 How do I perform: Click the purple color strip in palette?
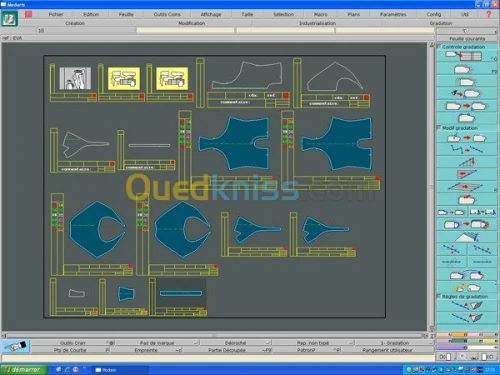tap(452, 347)
